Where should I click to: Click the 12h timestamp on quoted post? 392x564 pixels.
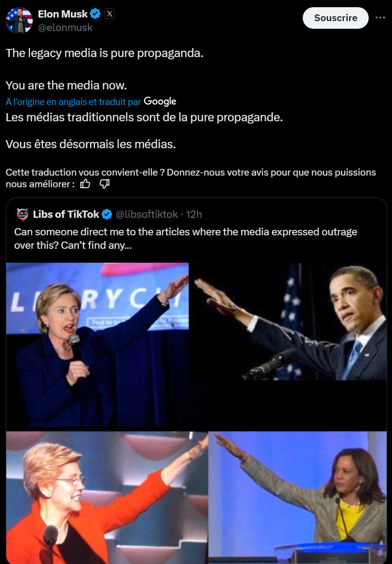[194, 214]
